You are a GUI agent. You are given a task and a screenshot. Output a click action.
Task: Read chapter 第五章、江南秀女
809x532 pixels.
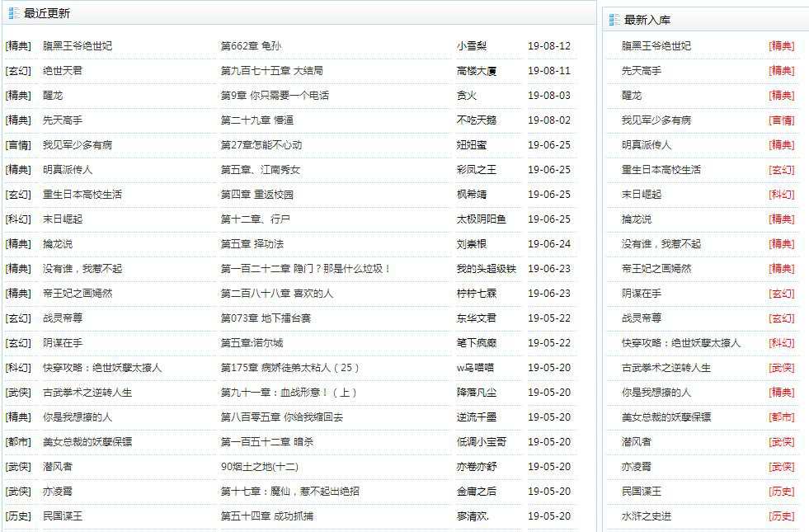tap(260, 170)
